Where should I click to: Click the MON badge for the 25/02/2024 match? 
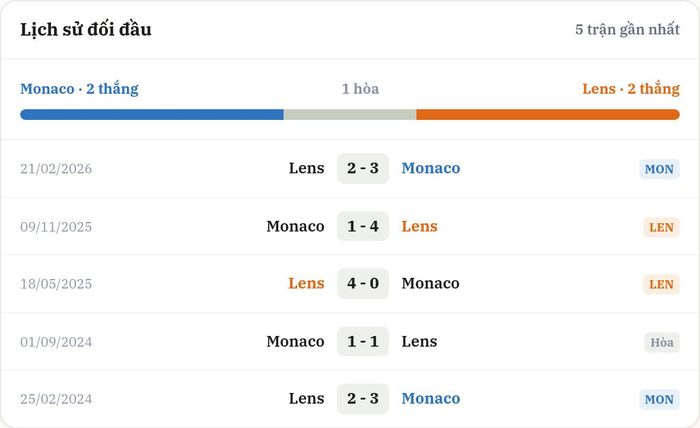click(659, 399)
